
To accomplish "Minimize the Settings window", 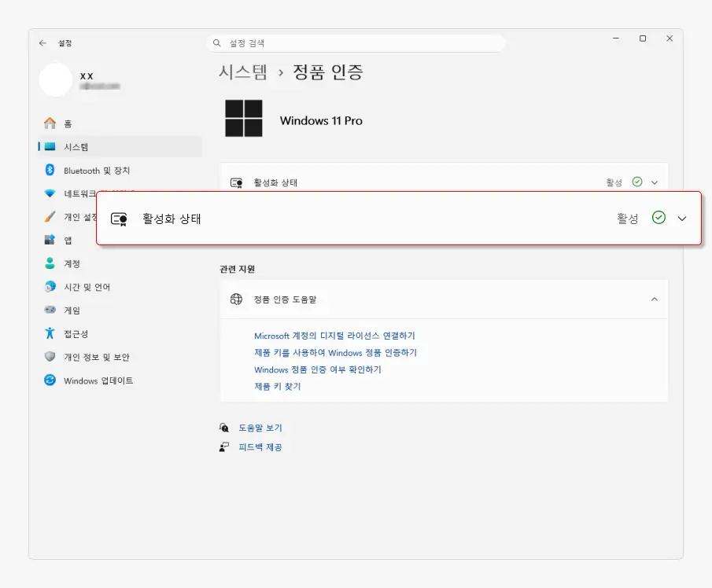I will point(616,39).
